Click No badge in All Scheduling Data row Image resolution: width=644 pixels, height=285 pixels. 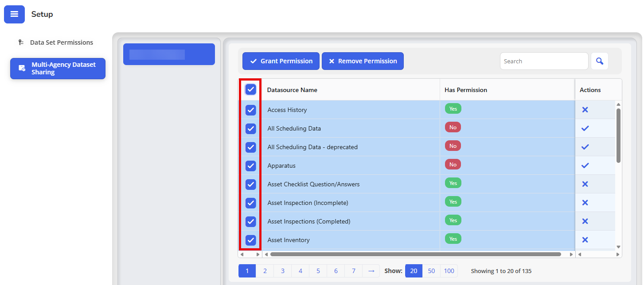click(x=453, y=127)
